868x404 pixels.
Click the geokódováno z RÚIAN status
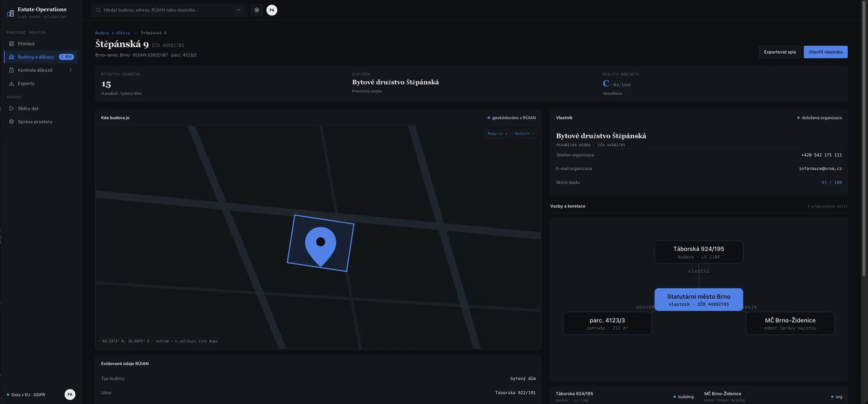[x=512, y=118]
